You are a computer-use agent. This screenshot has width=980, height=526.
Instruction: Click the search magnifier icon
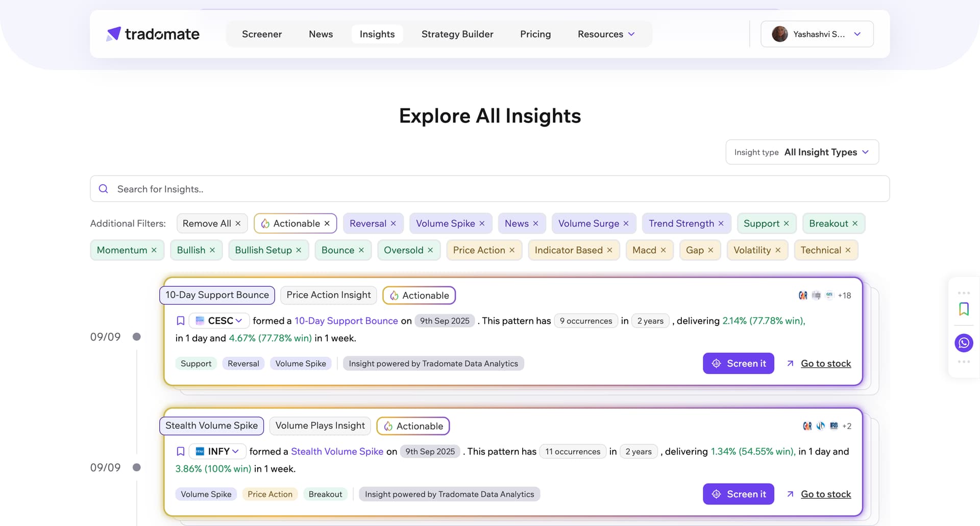pyautogui.click(x=103, y=189)
